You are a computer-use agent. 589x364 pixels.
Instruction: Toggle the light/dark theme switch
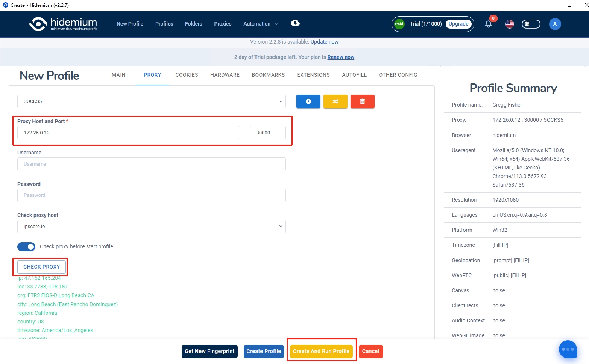pos(531,24)
